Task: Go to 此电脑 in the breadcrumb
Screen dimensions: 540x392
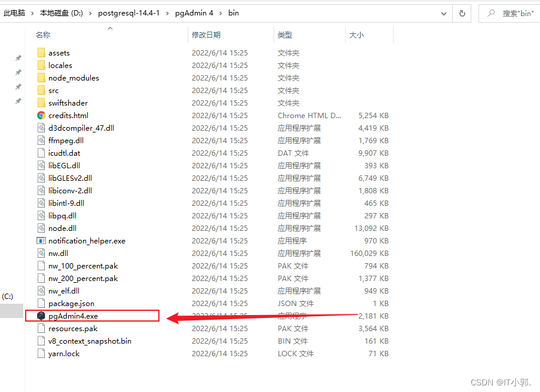Action: 14,13
